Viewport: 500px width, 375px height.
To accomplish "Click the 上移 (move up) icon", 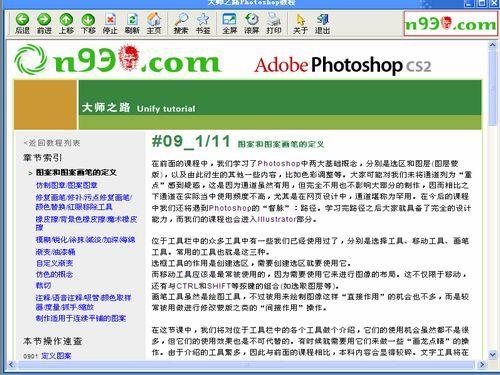I will pos(66,23).
